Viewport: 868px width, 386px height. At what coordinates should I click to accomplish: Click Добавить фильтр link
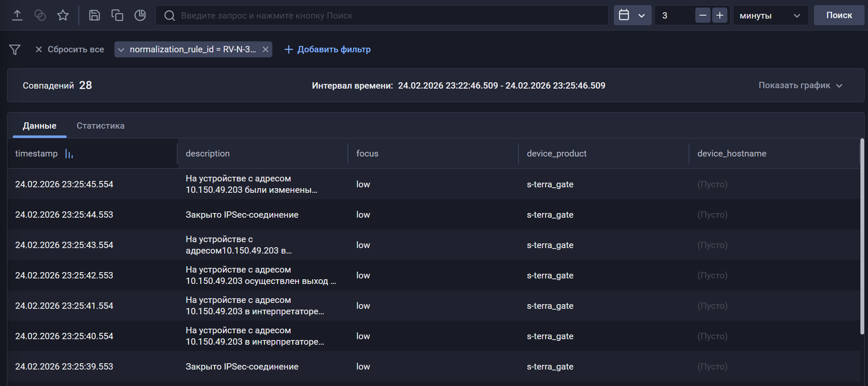[x=328, y=49]
